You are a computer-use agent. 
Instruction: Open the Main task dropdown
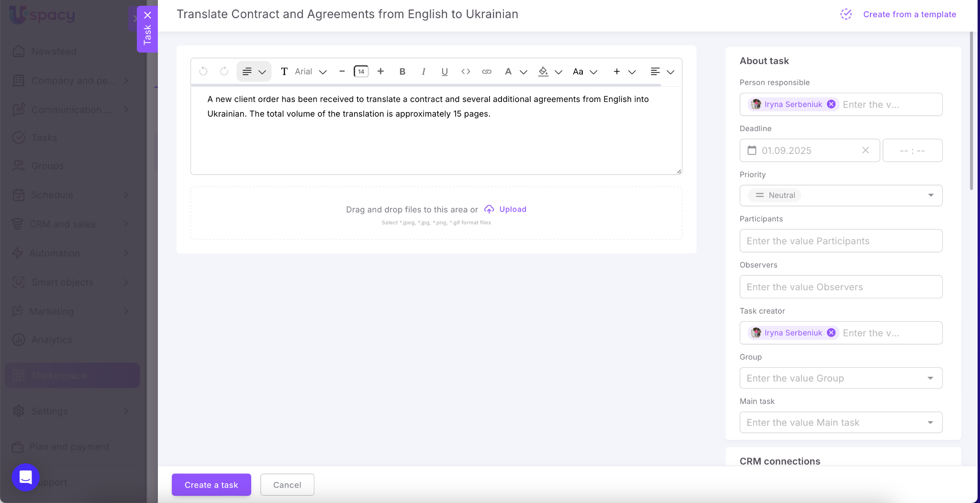(840, 423)
